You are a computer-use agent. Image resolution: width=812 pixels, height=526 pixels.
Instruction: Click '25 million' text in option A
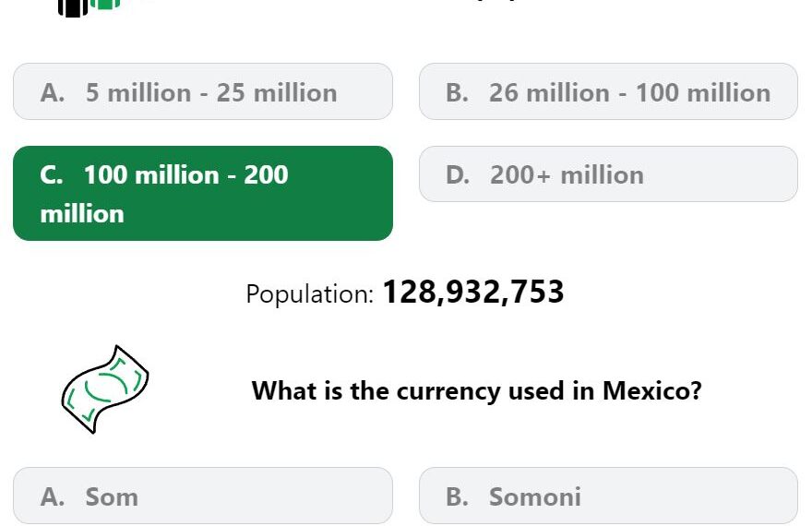pyautogui.click(x=277, y=93)
